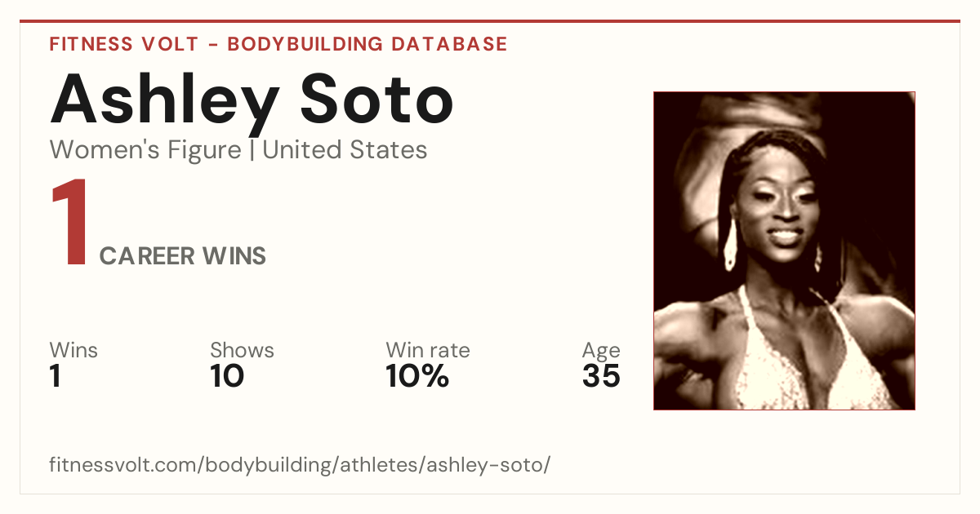Click the Age value of 35
Viewport: 980px width, 514px height.
tap(601, 376)
